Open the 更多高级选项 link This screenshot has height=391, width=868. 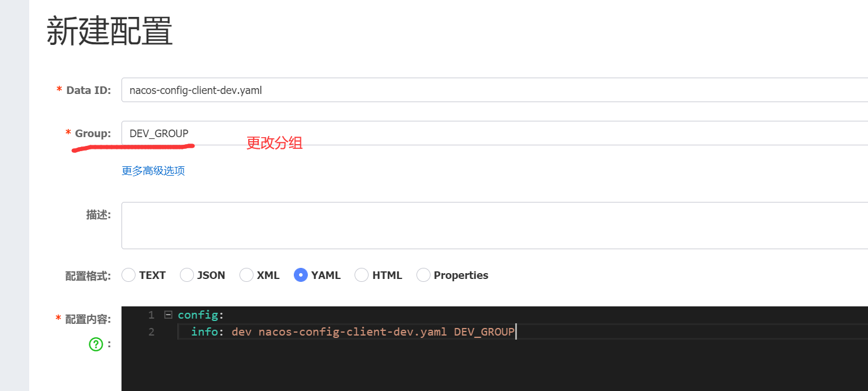click(x=153, y=171)
